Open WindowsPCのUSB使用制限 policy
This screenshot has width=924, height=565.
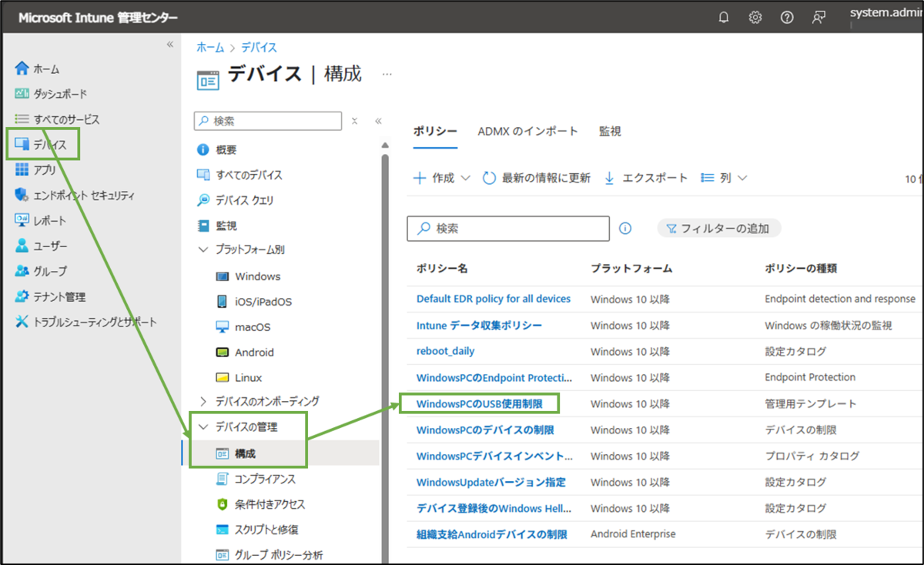click(x=480, y=403)
